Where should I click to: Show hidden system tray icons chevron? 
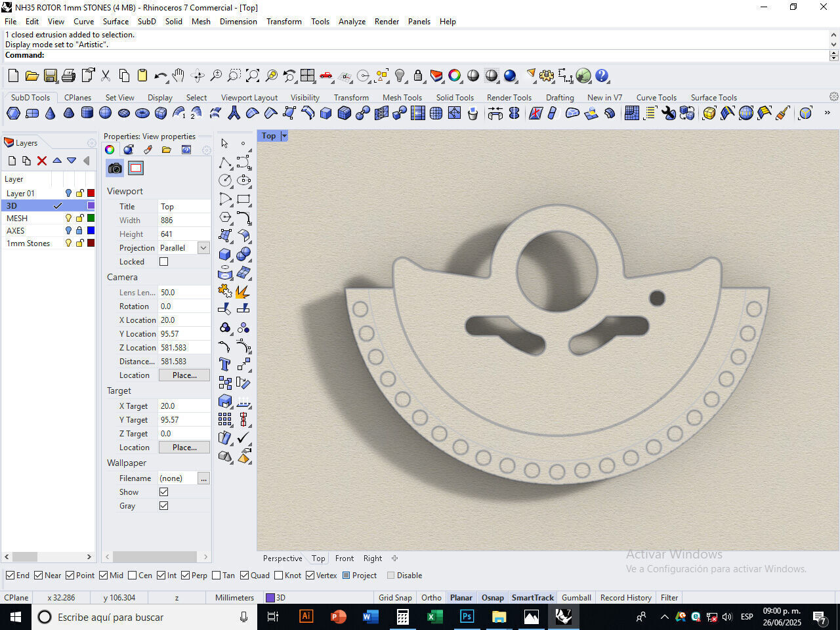coord(664,617)
